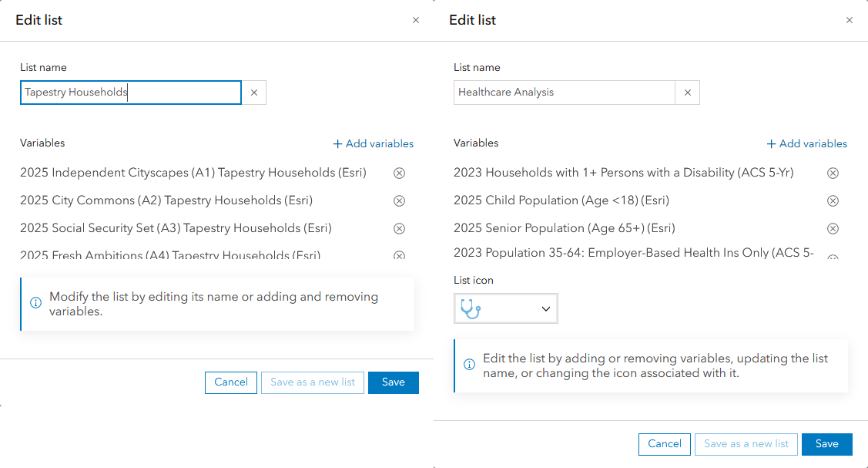The image size is (868, 468).
Task: Click Save as a new list in the Healthcare dialog
Action: point(746,444)
